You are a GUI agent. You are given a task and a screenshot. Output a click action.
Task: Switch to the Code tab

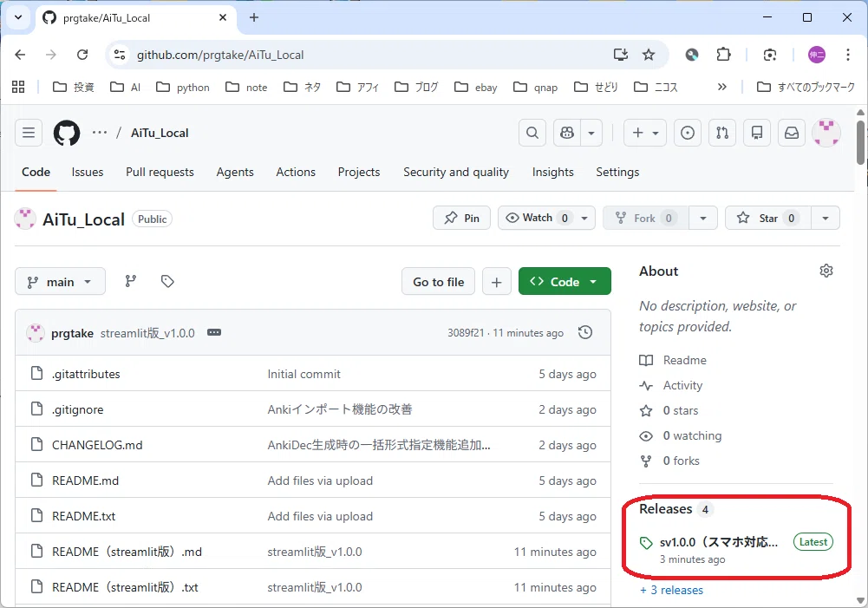[x=36, y=173]
